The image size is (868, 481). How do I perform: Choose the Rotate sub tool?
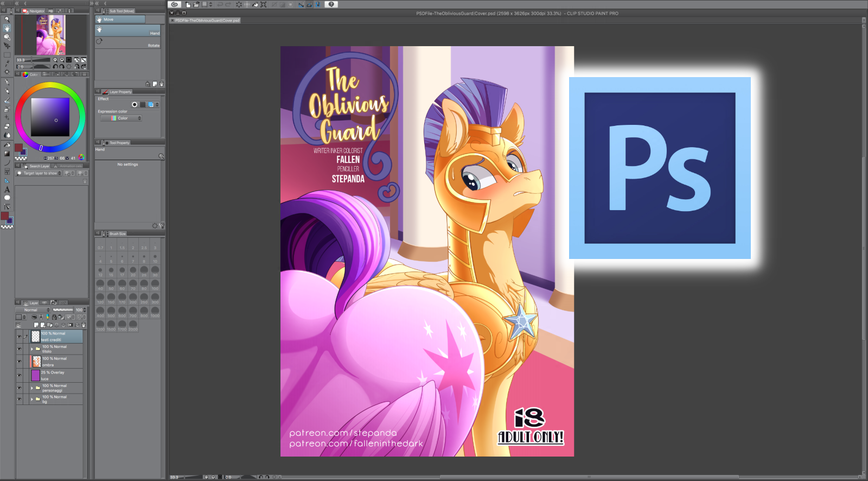[128, 43]
